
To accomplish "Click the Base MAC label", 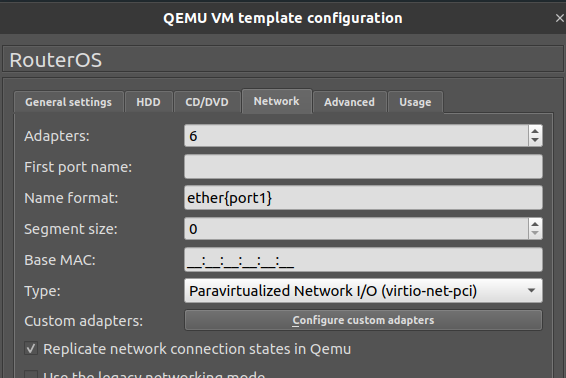I will 60,260.
